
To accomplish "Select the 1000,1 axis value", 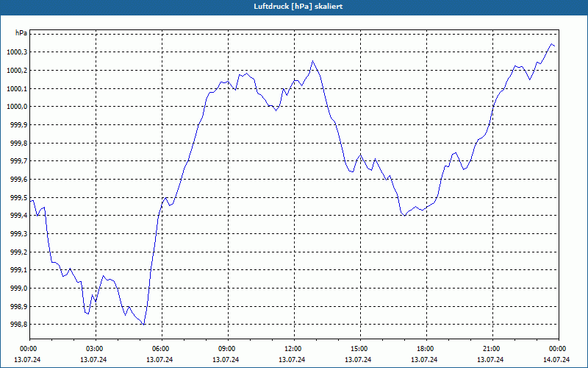I will pos(17,89).
